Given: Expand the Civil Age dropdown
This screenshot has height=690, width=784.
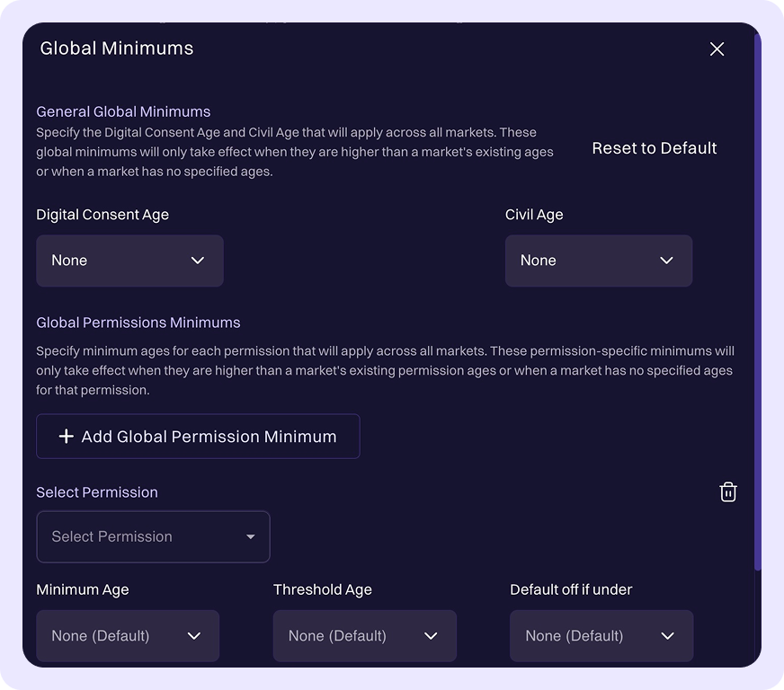Looking at the screenshot, I should pos(598,261).
